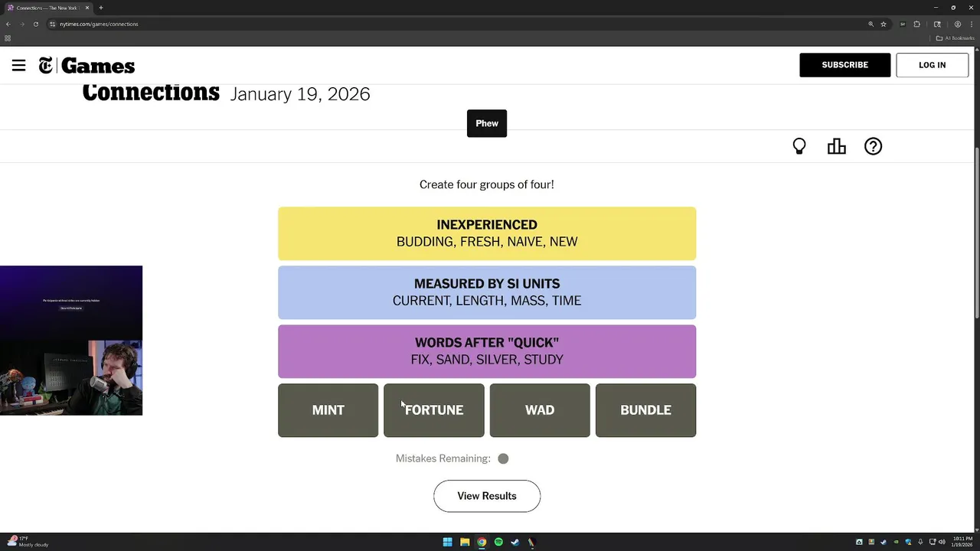Viewport: 980px width, 551px height.
Task: Open the statistics bar chart icon
Action: pos(836,146)
